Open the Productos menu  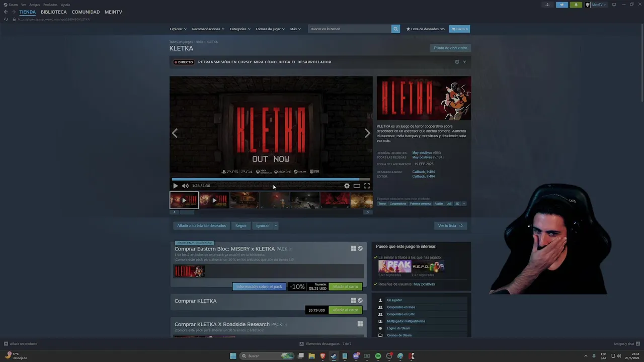point(50,5)
